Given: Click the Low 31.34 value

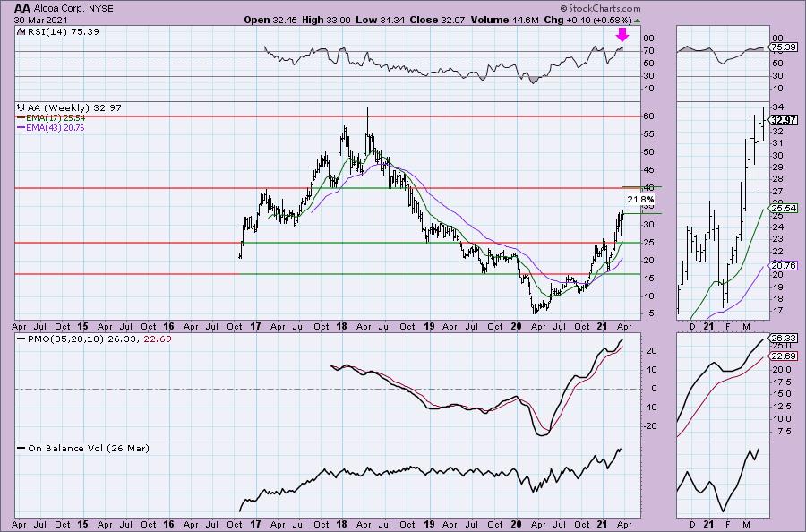Looking at the screenshot, I should pos(380,20).
